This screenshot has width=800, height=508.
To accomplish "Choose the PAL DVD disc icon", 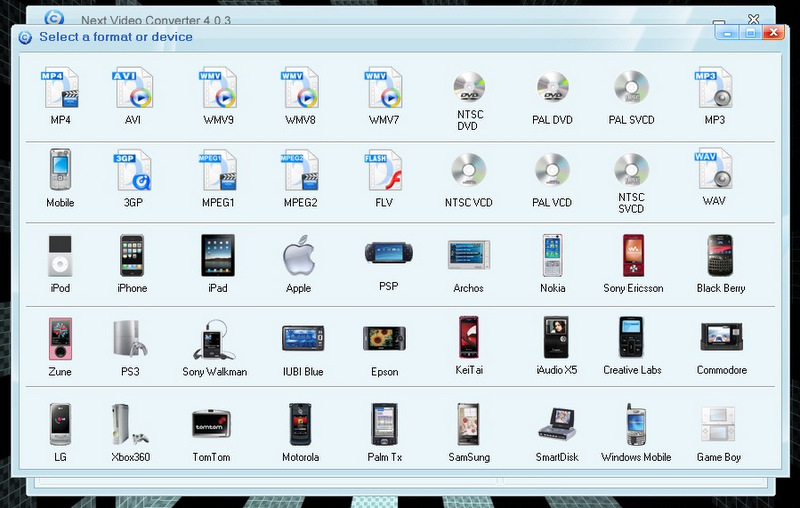I will click(553, 87).
